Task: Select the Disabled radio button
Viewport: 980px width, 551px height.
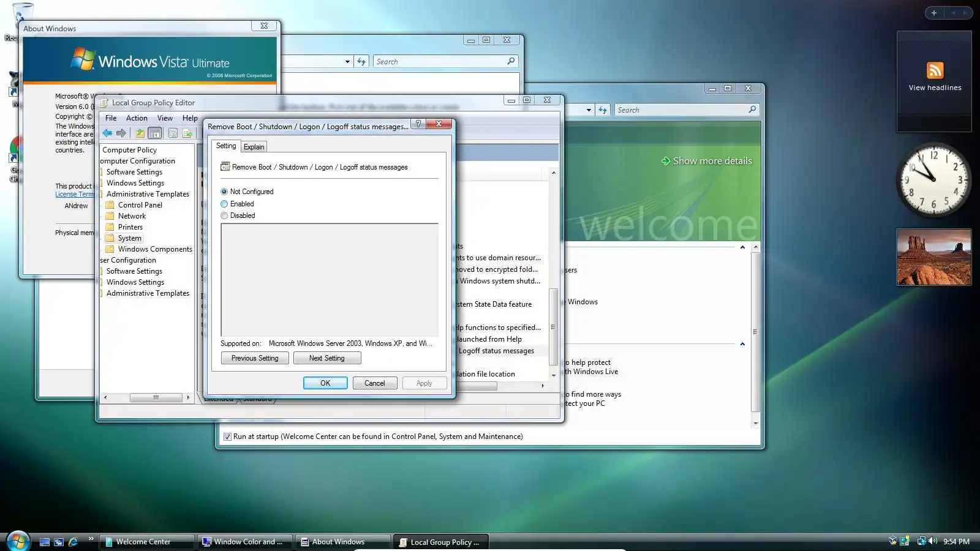Action: pos(224,216)
